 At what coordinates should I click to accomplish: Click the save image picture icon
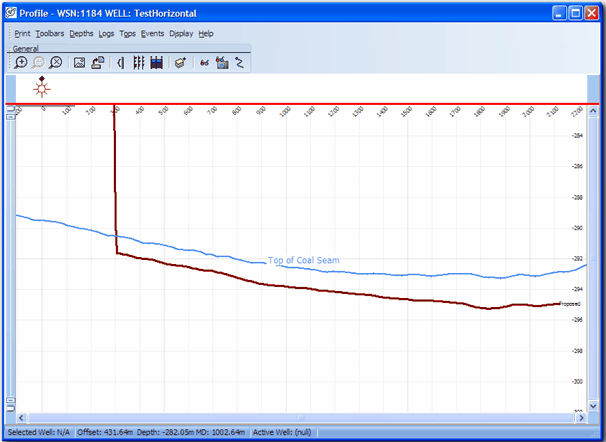point(80,62)
